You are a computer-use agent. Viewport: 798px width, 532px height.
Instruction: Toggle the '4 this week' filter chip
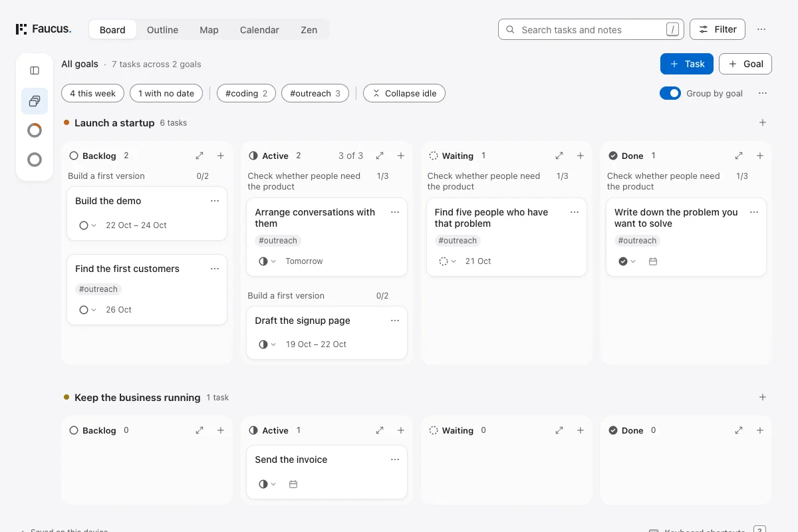point(92,93)
